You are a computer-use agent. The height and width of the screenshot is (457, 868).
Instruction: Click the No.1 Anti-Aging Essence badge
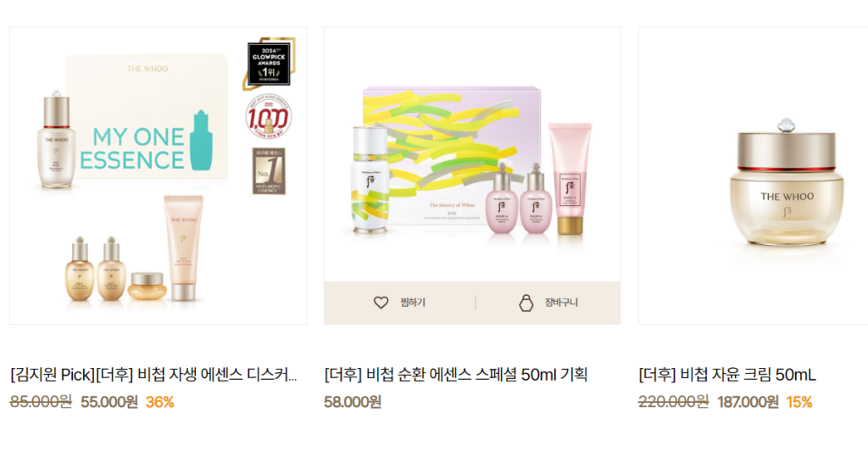pyautogui.click(x=269, y=170)
